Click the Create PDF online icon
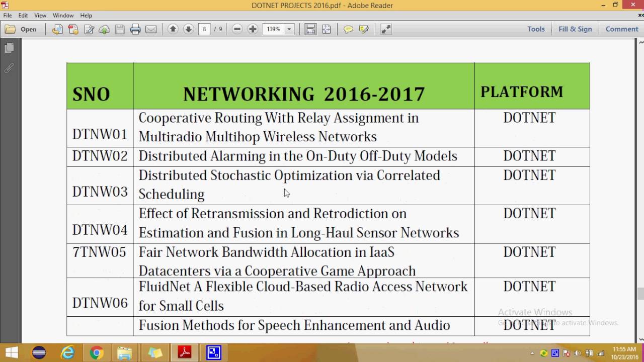 57,29
